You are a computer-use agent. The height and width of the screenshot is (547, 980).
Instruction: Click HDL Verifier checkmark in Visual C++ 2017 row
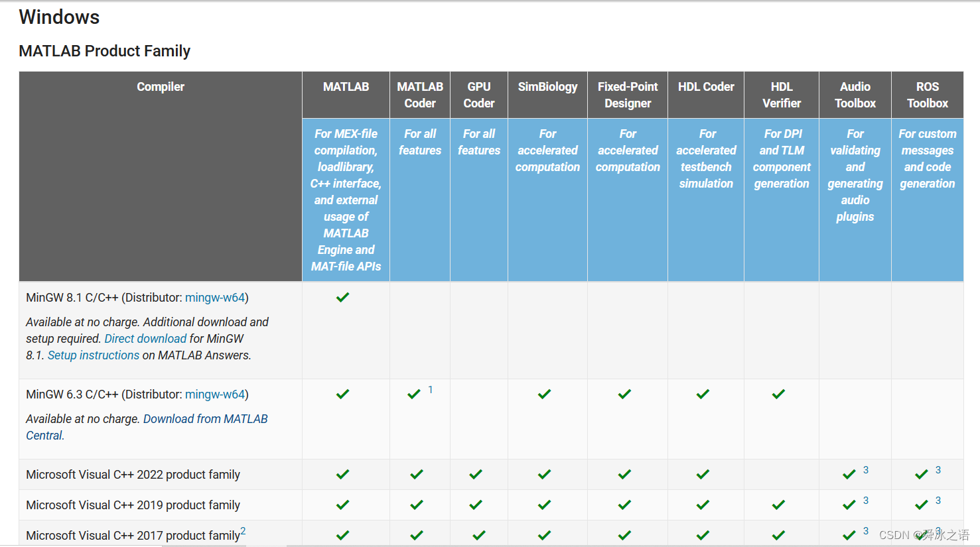coord(779,535)
